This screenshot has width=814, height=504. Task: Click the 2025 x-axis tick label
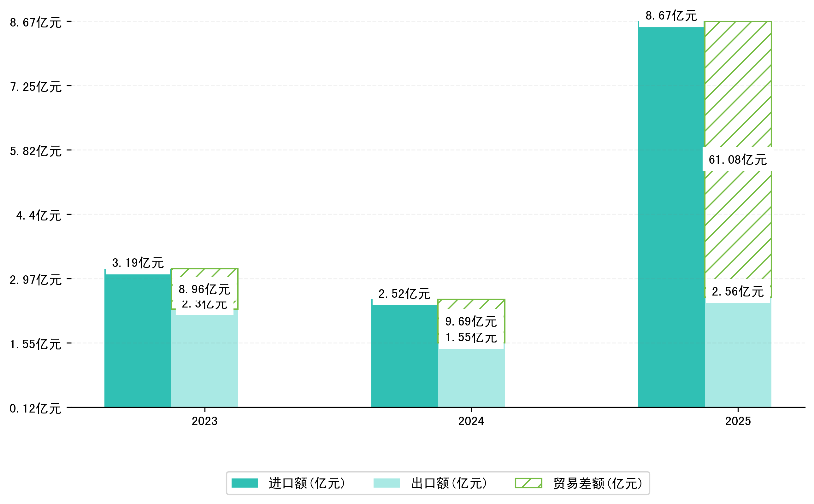(738, 421)
